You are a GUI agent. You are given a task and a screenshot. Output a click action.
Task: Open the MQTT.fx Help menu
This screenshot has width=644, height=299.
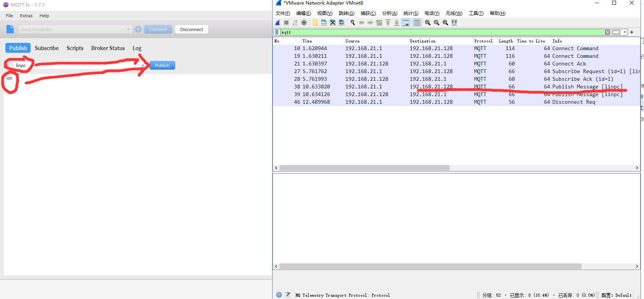point(44,16)
